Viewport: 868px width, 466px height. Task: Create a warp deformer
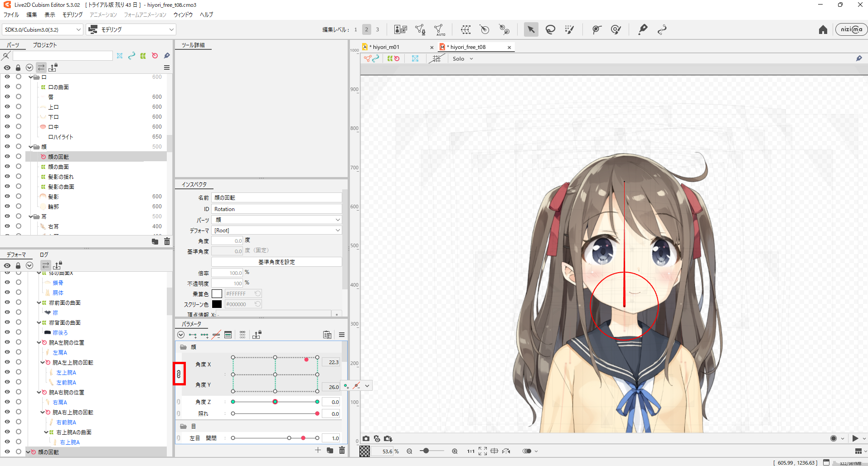[466, 29]
